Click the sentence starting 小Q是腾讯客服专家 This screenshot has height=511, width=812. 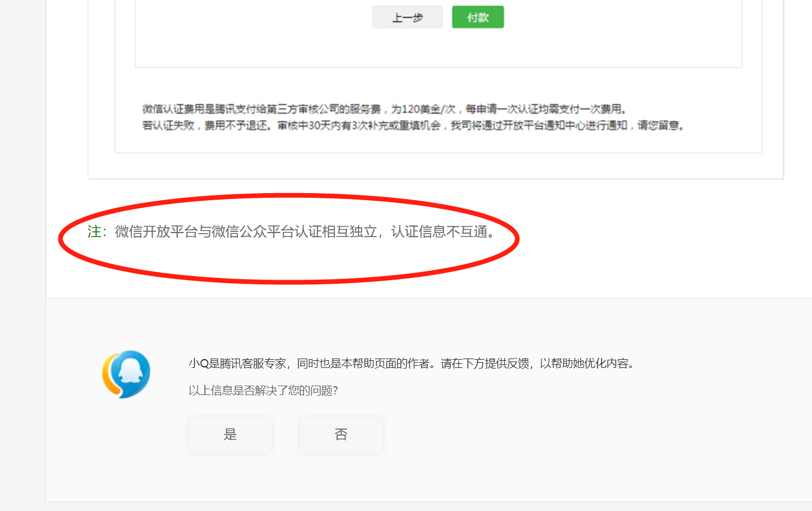[x=413, y=363]
